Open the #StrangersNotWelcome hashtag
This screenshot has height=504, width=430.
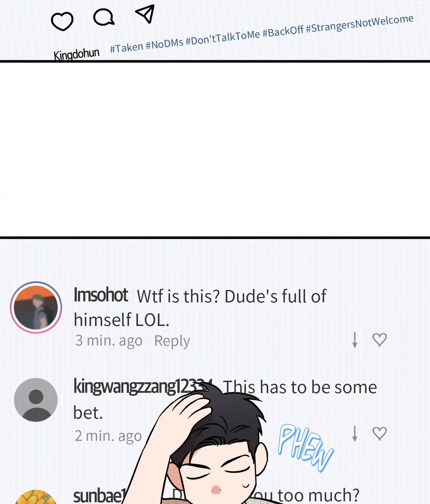click(x=359, y=24)
